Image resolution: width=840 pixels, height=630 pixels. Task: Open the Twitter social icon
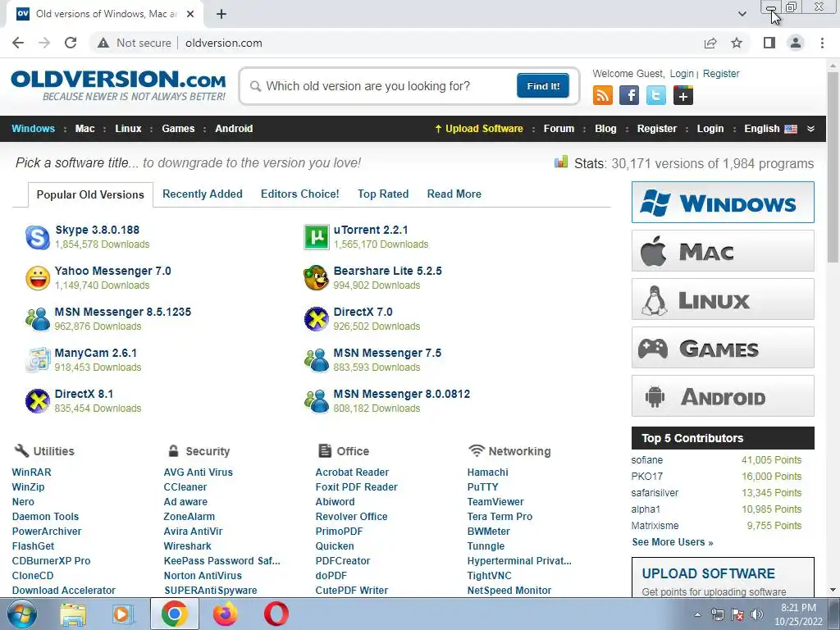coord(656,95)
